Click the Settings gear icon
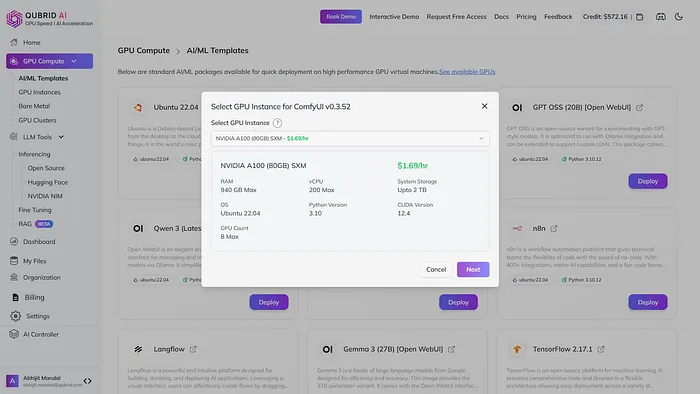Viewport: 700px width, 394px height. click(x=16, y=316)
